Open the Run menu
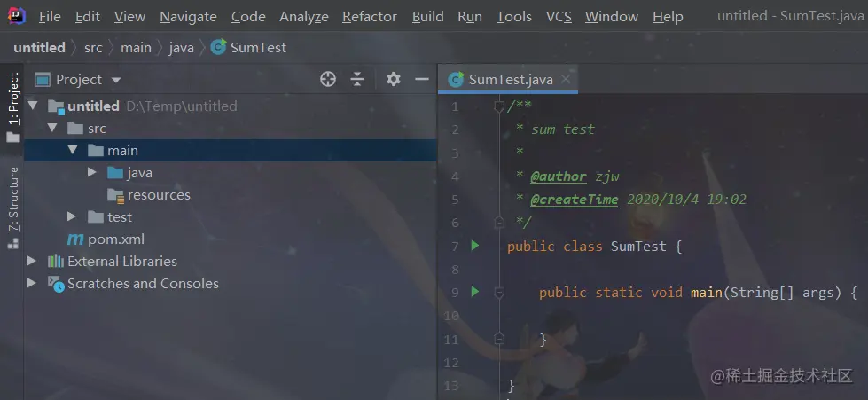Screen dimensions: 868x400 point(469,17)
